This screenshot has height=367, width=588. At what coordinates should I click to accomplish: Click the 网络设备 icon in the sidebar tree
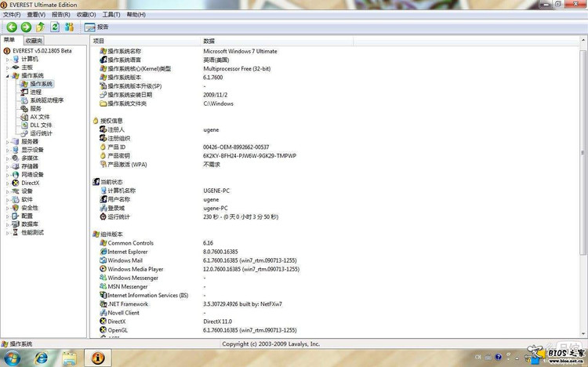[16, 175]
